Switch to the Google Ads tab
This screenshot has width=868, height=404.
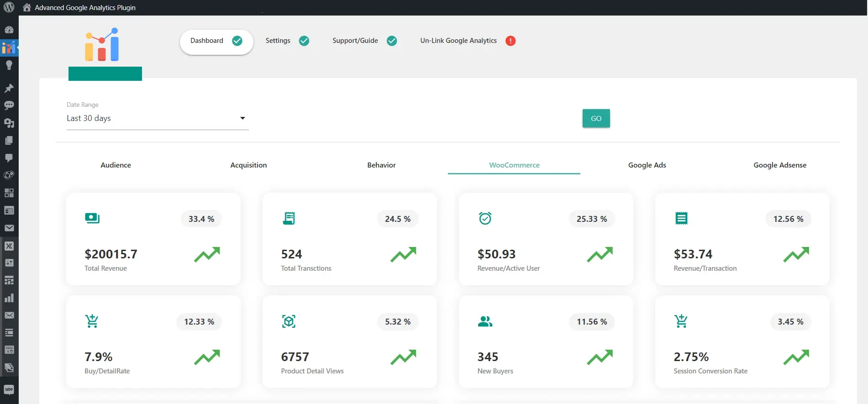tap(647, 165)
